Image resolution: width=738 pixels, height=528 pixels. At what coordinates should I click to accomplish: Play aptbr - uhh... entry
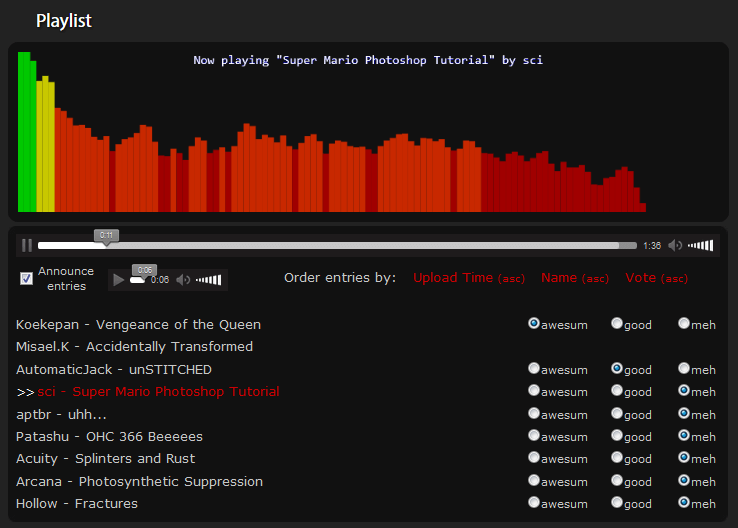pyautogui.click(x=61, y=415)
